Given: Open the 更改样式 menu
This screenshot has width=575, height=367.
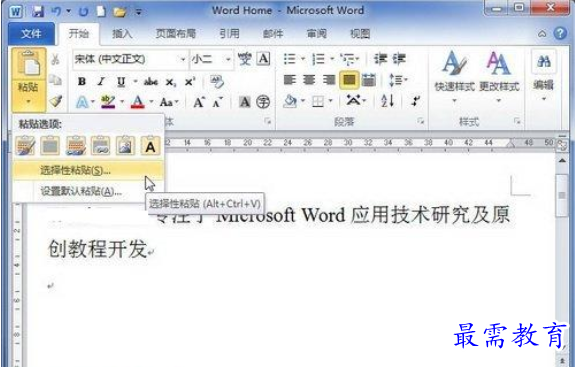Looking at the screenshot, I should coord(499,77).
